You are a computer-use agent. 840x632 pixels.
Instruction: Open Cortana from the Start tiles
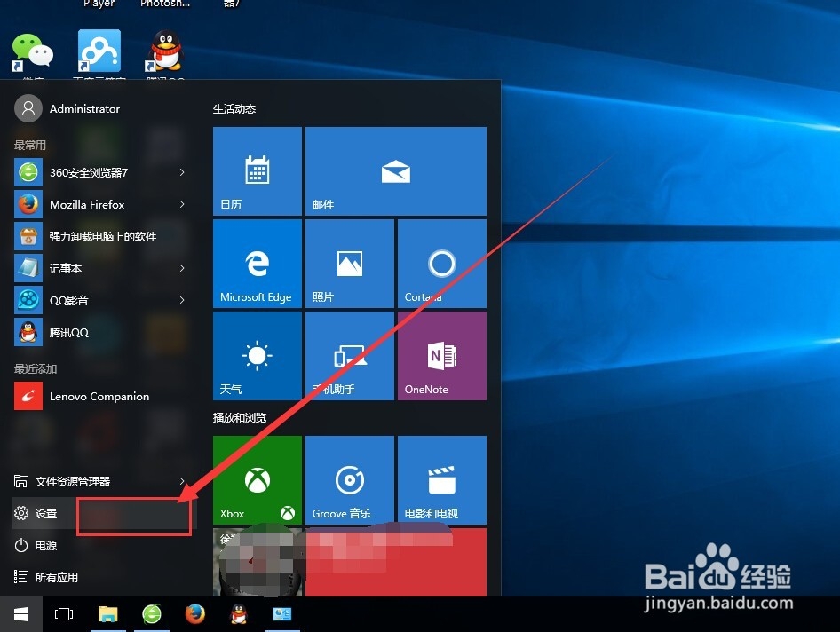pyautogui.click(x=441, y=263)
